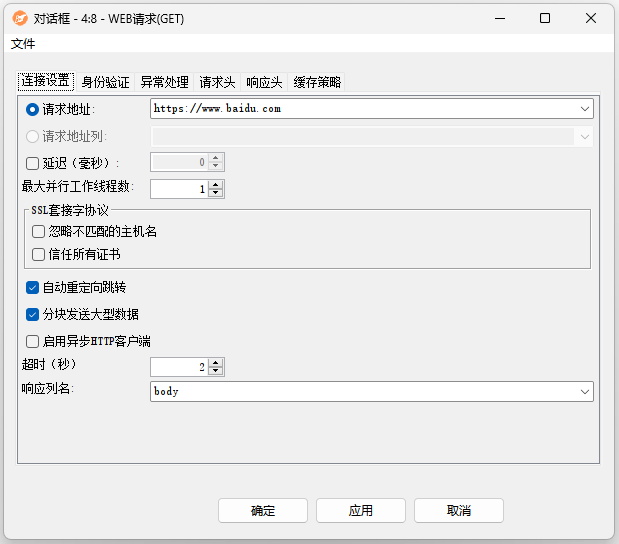Increase the 超时（秒） value with the up arrow
619x544 pixels.
click(x=217, y=363)
